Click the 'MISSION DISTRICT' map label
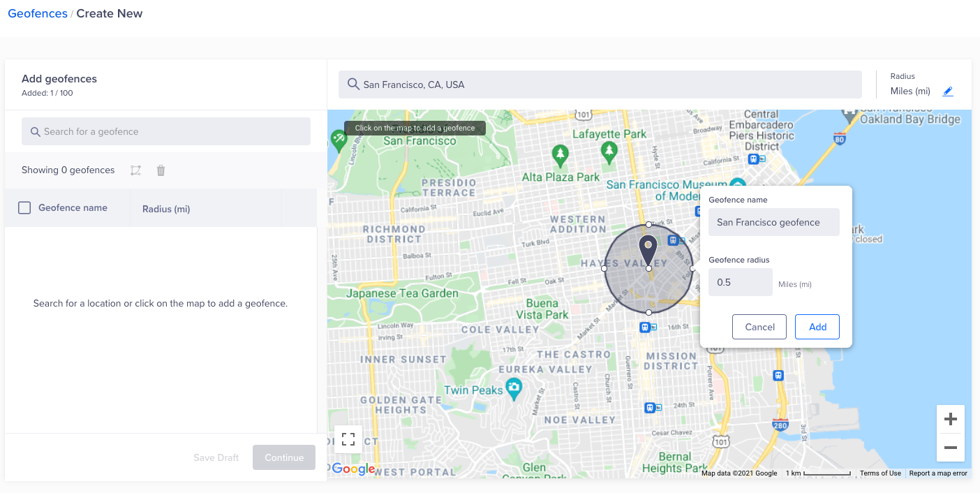The width and height of the screenshot is (980, 493). point(671,360)
